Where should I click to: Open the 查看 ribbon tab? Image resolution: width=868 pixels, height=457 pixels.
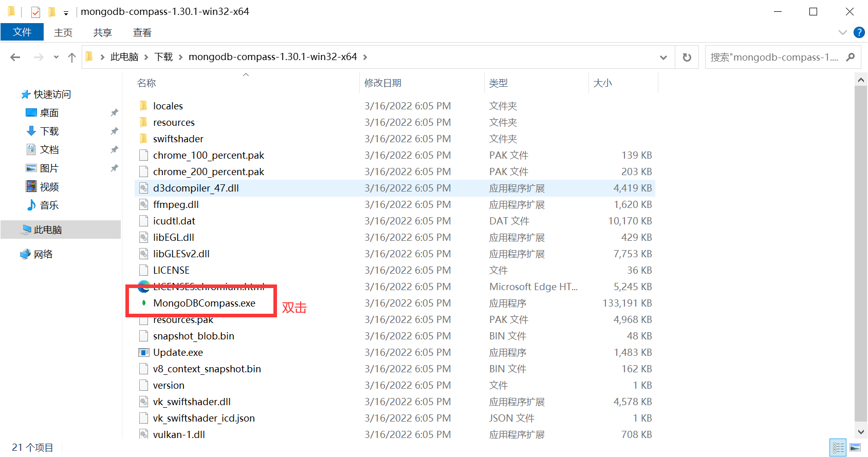(142, 32)
